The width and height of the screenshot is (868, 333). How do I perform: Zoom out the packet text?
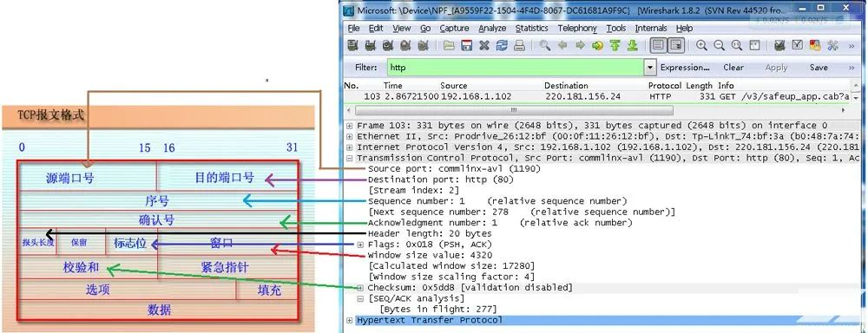click(719, 46)
